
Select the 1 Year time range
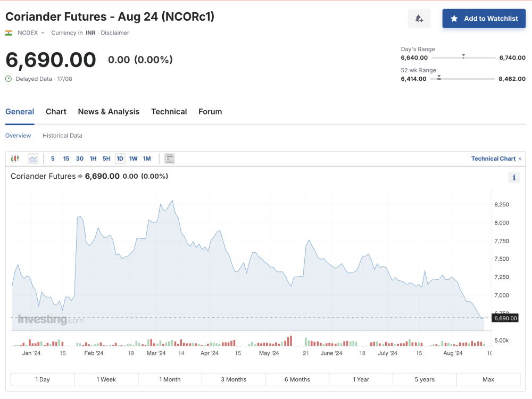click(x=361, y=379)
